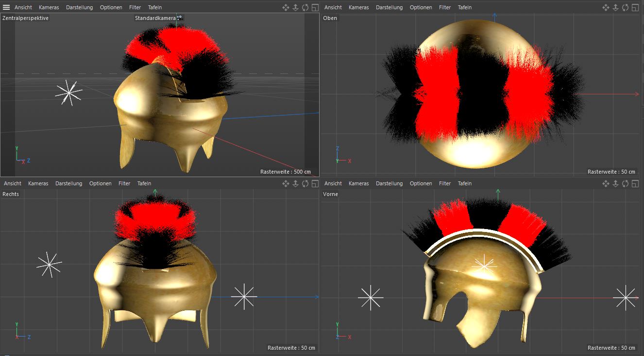
Task: Click the pan camera icon in the Zentralperspektive viewport
Action: pos(286,7)
